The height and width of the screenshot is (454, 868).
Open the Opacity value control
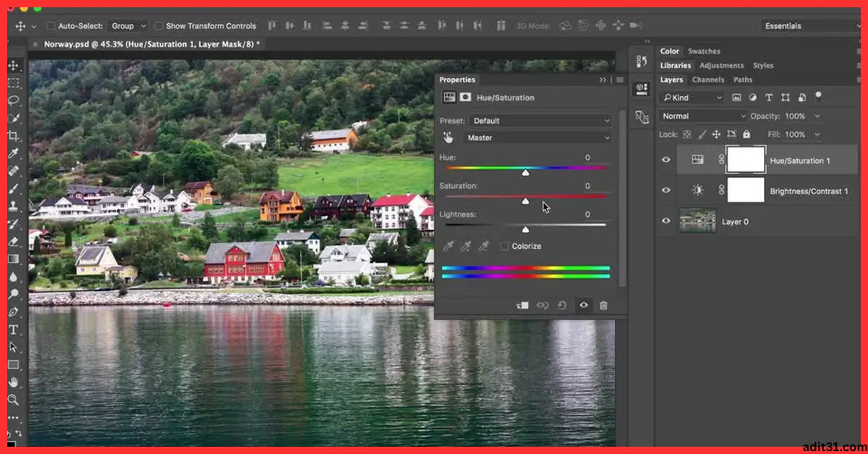(794, 116)
